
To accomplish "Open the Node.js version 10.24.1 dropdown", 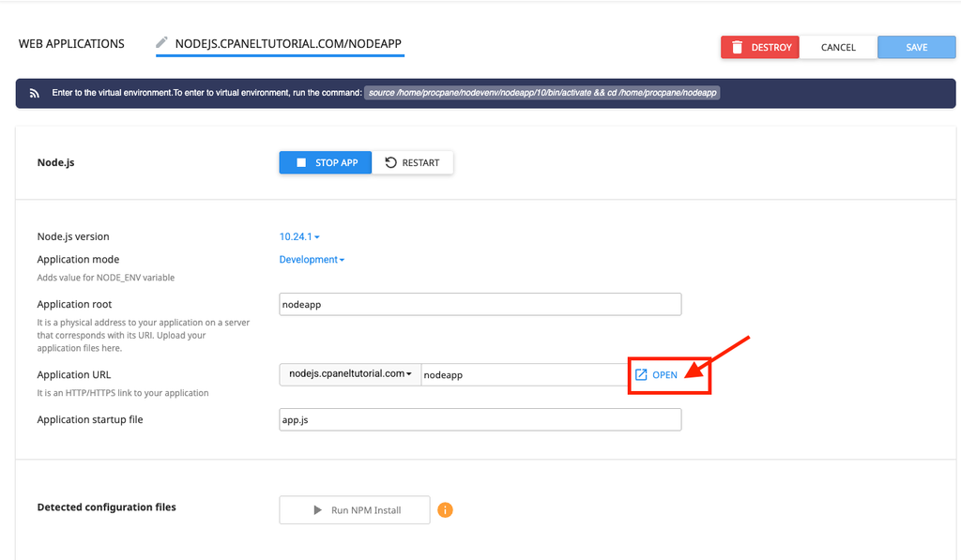I will point(299,236).
